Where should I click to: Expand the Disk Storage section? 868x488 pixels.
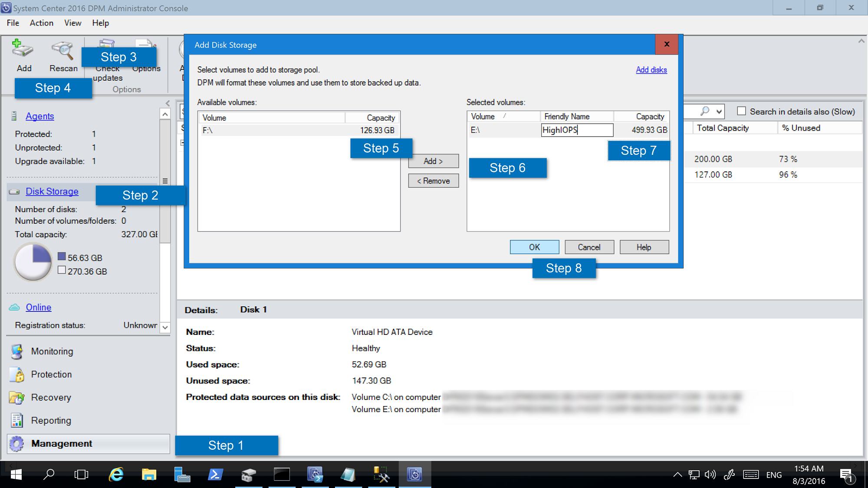pyautogui.click(x=52, y=191)
